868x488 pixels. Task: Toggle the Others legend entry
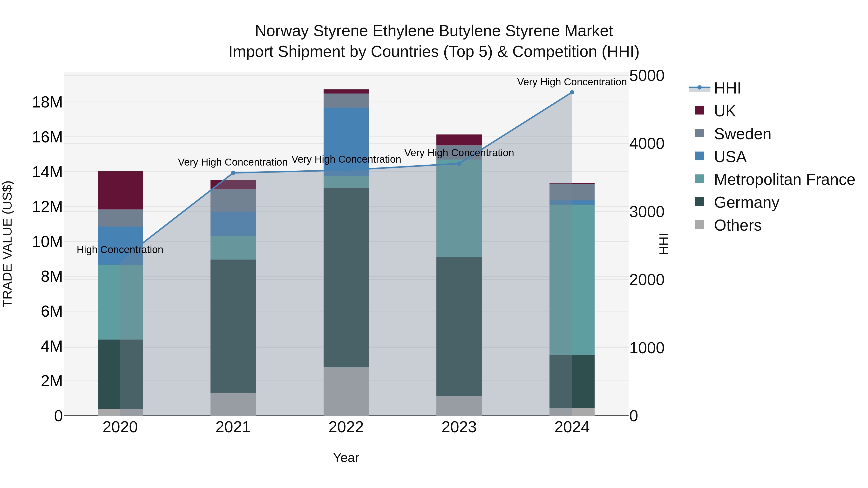pos(728,225)
